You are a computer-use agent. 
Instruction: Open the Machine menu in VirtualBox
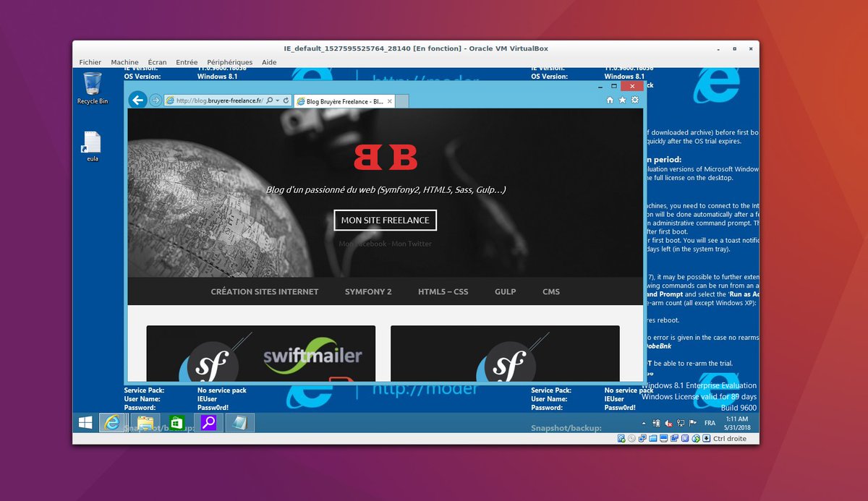click(125, 62)
